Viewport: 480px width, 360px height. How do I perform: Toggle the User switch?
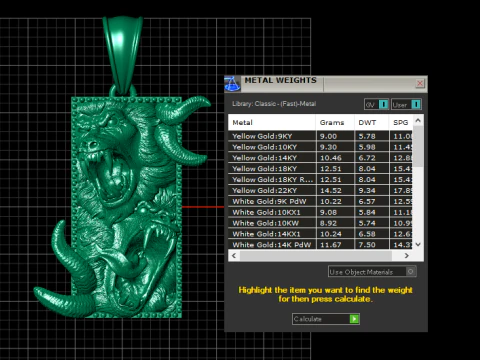click(x=406, y=105)
